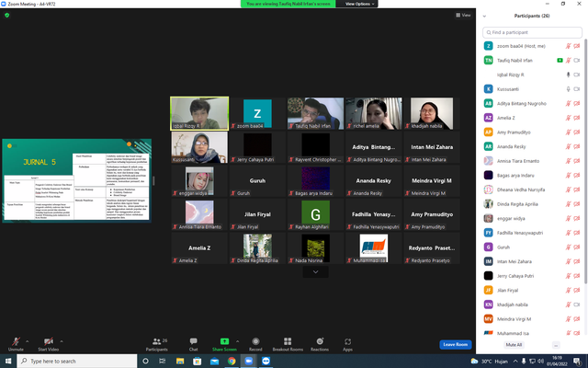The height and width of the screenshot is (368, 588).
Task: Select Annisa Tiara Ernanto in participants list
Action: click(x=532, y=161)
